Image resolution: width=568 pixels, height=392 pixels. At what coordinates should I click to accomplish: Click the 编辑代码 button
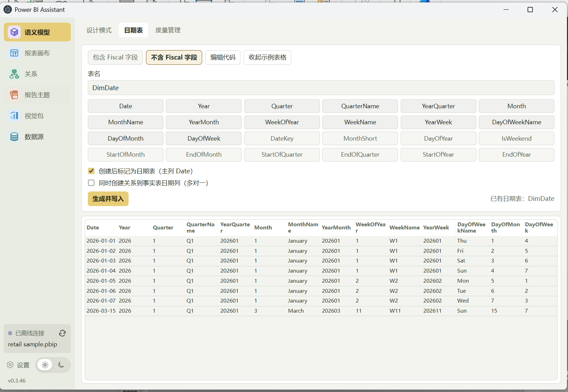pos(223,57)
